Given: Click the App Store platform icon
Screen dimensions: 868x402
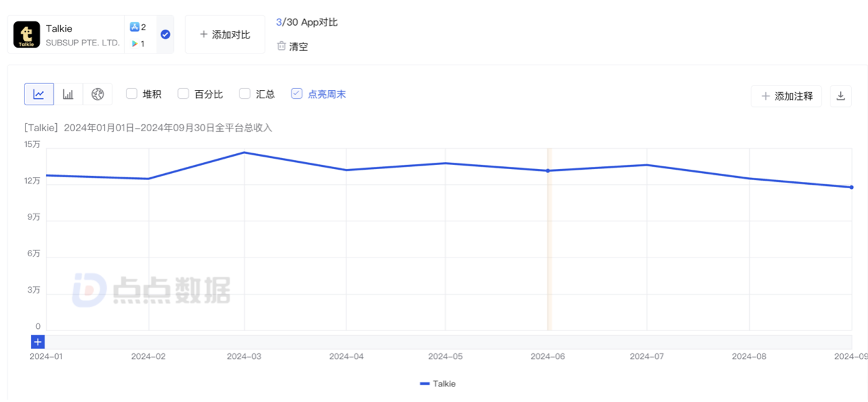Looking at the screenshot, I should point(135,27).
